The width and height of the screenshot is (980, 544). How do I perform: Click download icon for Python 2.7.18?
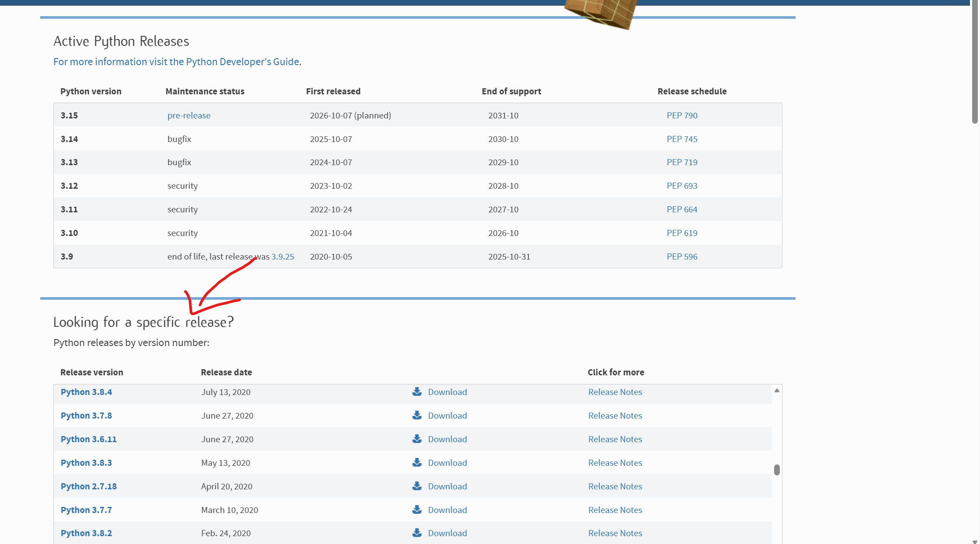click(417, 486)
